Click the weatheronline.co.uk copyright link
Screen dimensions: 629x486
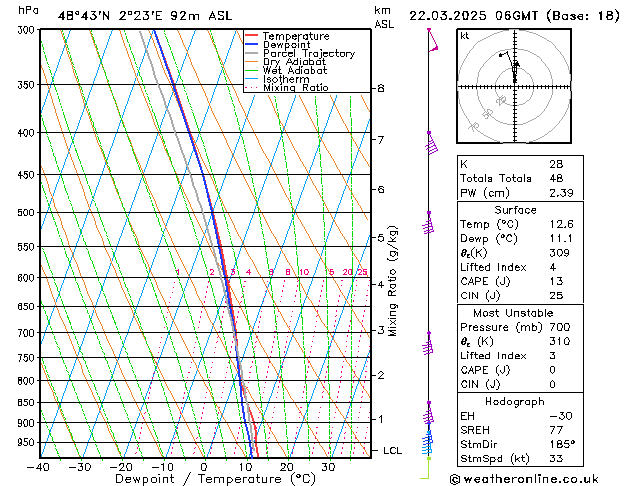click(x=524, y=479)
